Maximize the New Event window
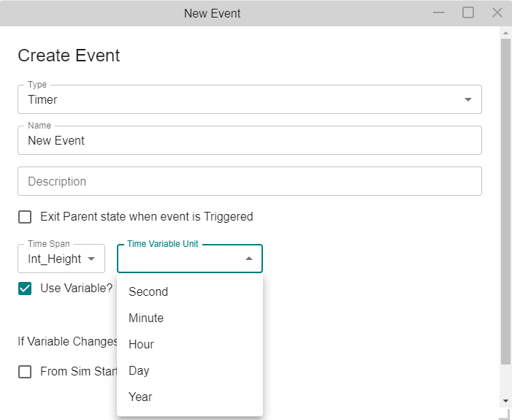This screenshot has width=512, height=420. coord(468,12)
